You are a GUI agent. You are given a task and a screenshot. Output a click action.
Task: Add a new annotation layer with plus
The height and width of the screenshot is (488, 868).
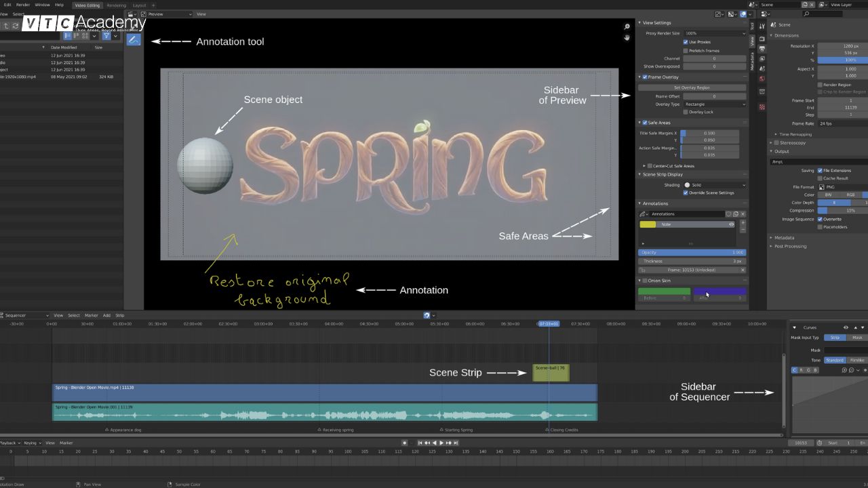(743, 223)
